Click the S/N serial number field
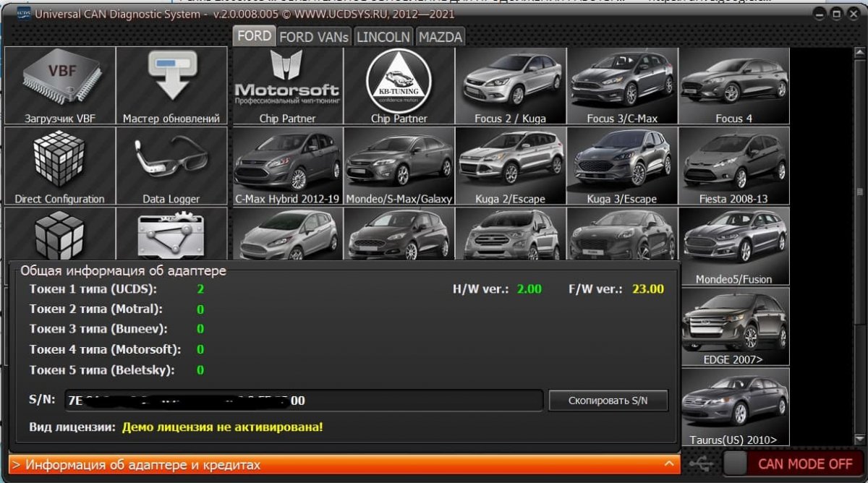This screenshot has height=483, width=868. click(x=304, y=401)
